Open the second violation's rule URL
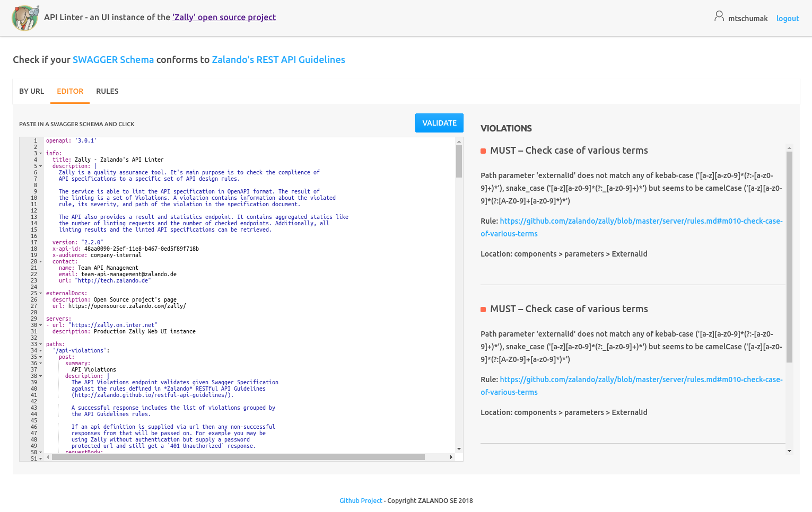The width and height of the screenshot is (812, 512). 631,386
